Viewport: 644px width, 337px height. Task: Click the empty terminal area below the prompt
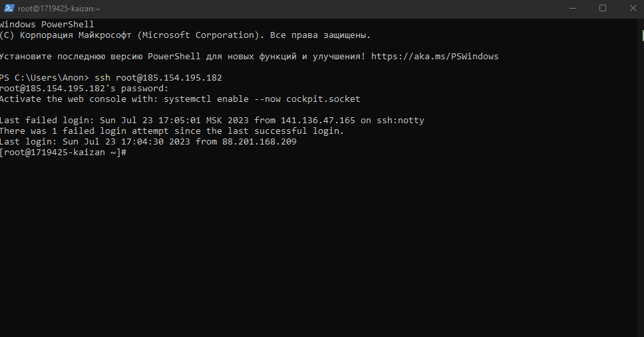[321, 246]
